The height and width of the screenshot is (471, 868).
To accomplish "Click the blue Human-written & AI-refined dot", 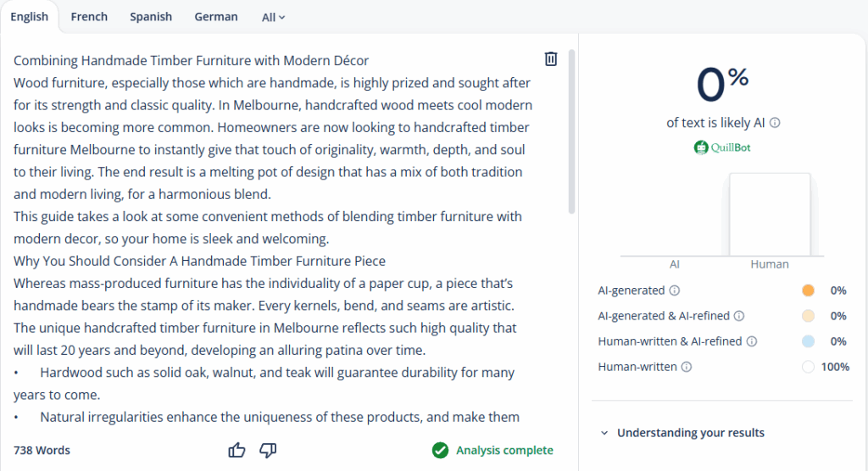I will coord(808,341).
